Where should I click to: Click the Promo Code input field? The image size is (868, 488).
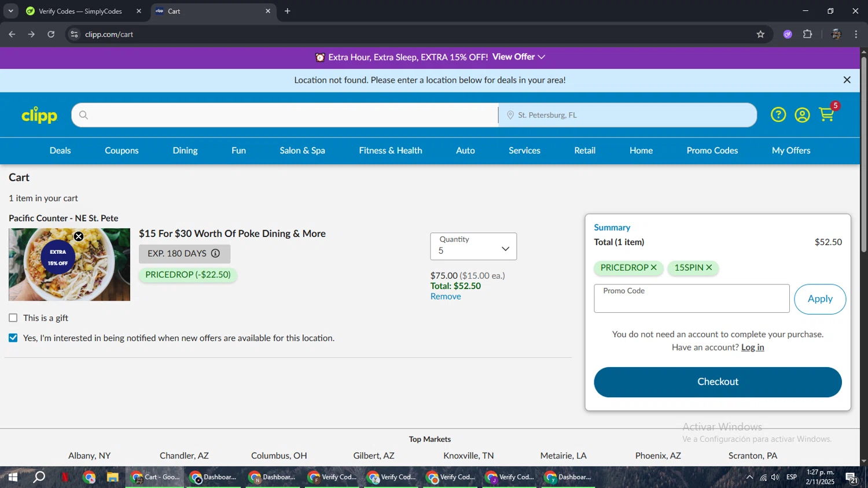692,298
